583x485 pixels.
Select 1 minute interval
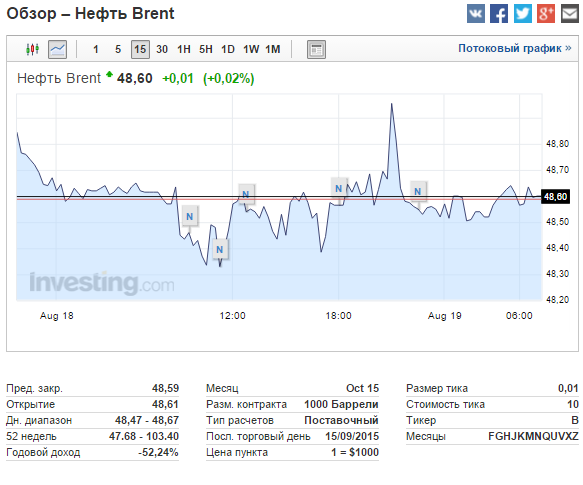click(x=96, y=49)
